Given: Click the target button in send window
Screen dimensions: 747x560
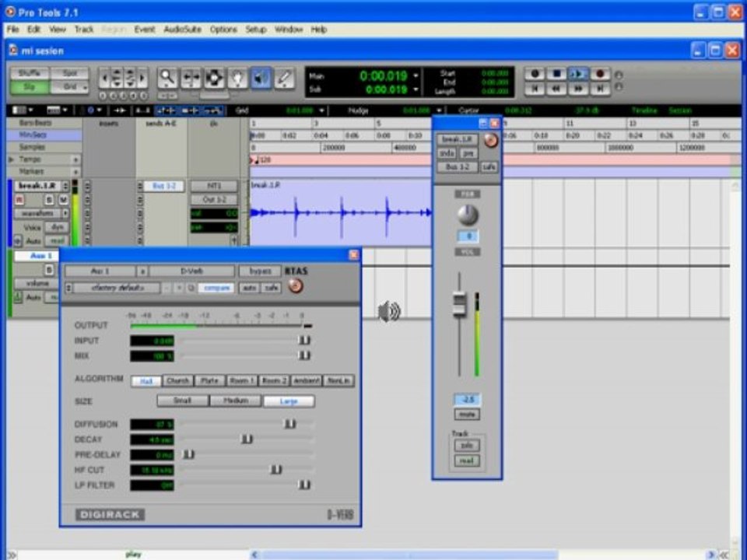Looking at the screenshot, I should [491, 140].
